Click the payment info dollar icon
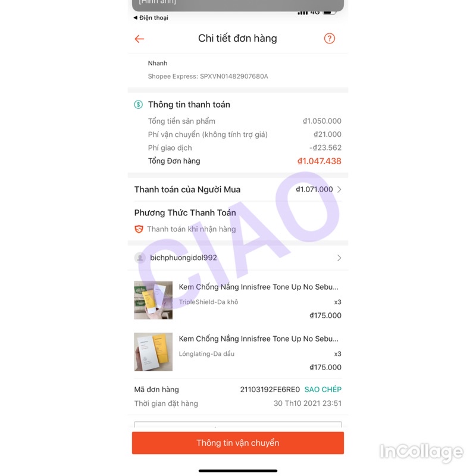 [139, 105]
